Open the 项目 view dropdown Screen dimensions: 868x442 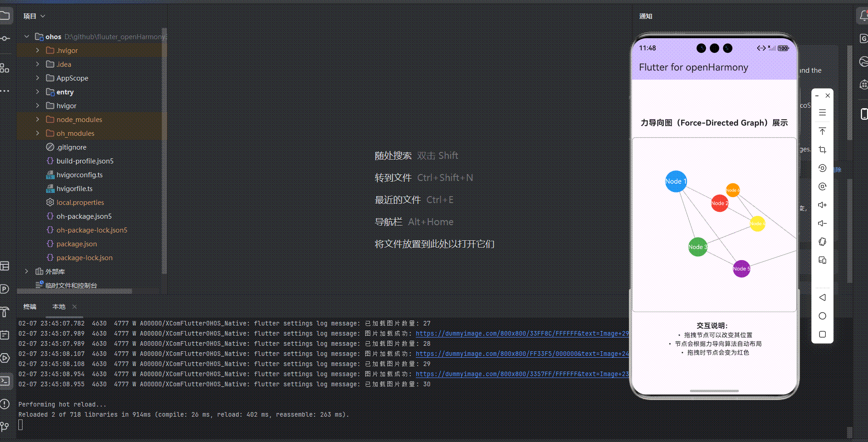pyautogui.click(x=34, y=16)
